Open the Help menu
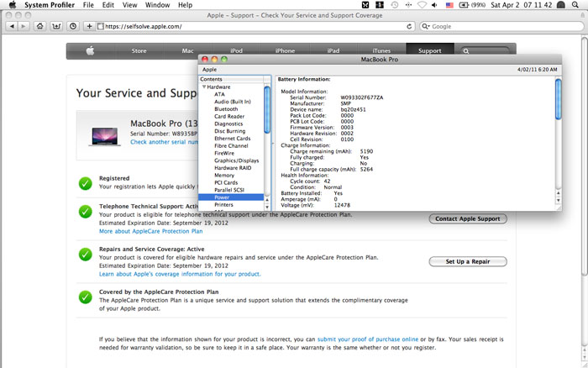This screenshot has height=368, width=588. click(185, 5)
